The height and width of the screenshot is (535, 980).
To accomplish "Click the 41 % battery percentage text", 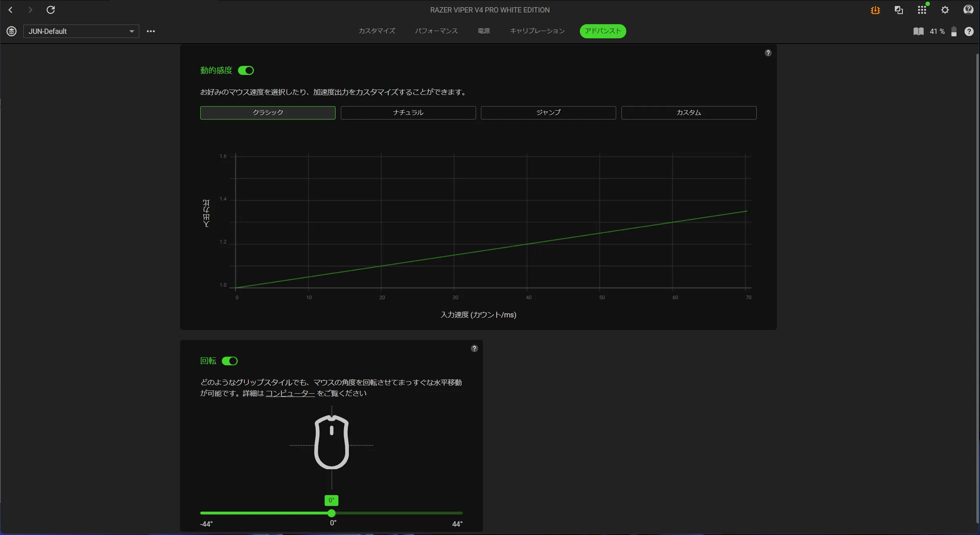I will click(x=937, y=31).
